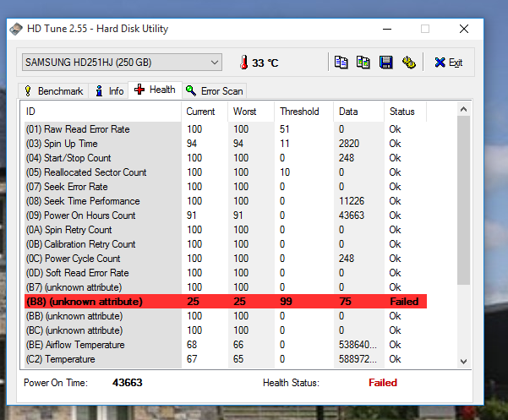Click the Current column header
This screenshot has height=420, width=508.
pyautogui.click(x=205, y=112)
